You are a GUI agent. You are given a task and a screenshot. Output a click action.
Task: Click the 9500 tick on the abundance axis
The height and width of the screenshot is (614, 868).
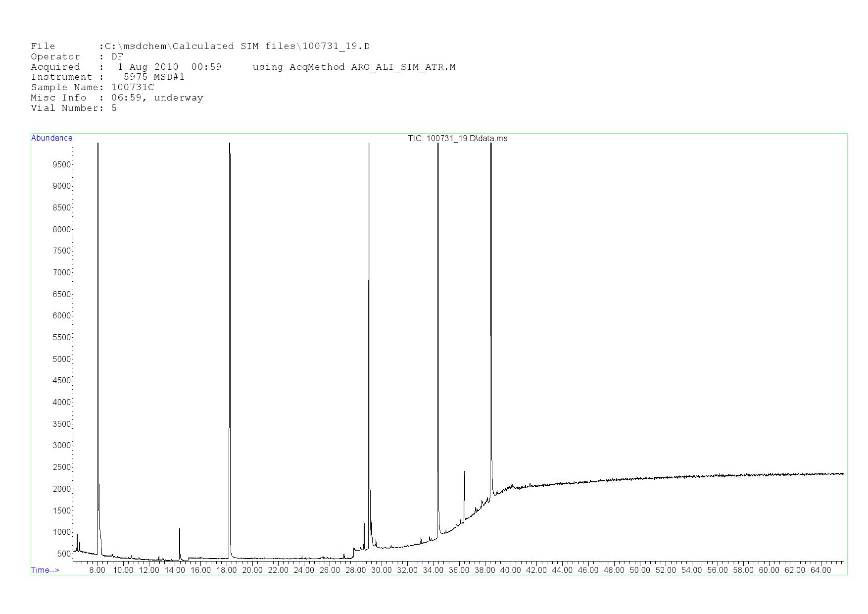pyautogui.click(x=61, y=164)
